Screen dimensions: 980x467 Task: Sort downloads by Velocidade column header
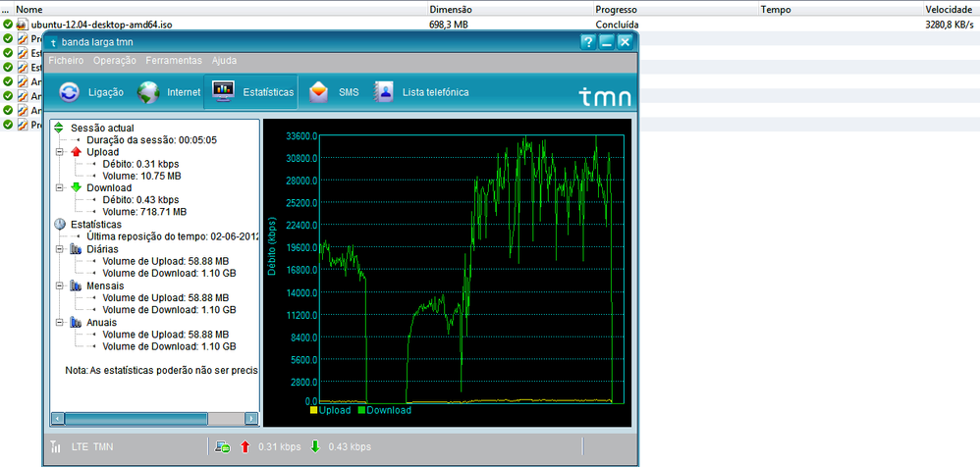click(952, 10)
